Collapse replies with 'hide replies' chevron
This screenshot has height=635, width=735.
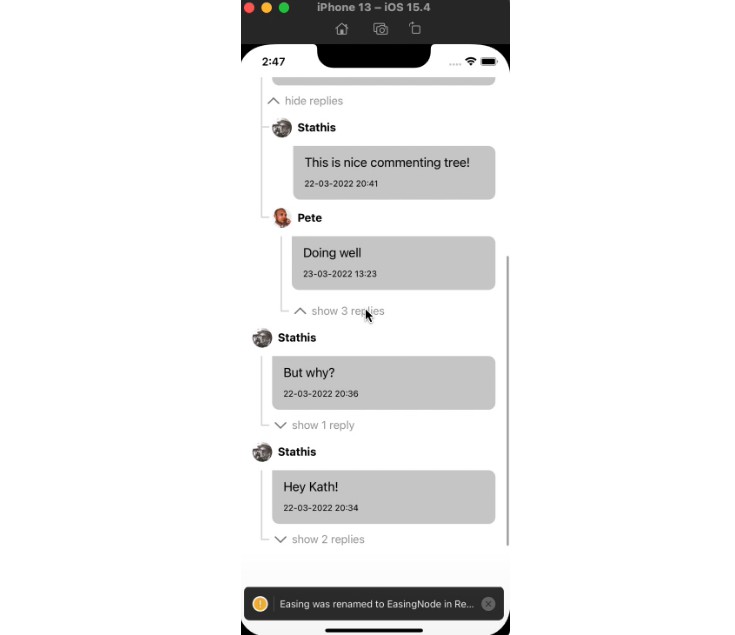tap(274, 101)
